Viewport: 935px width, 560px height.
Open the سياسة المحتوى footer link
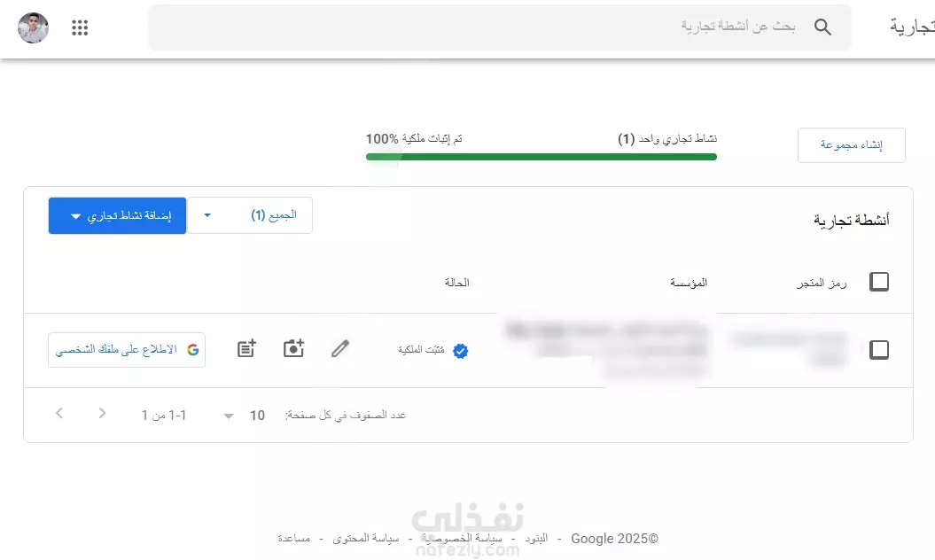coord(365,539)
